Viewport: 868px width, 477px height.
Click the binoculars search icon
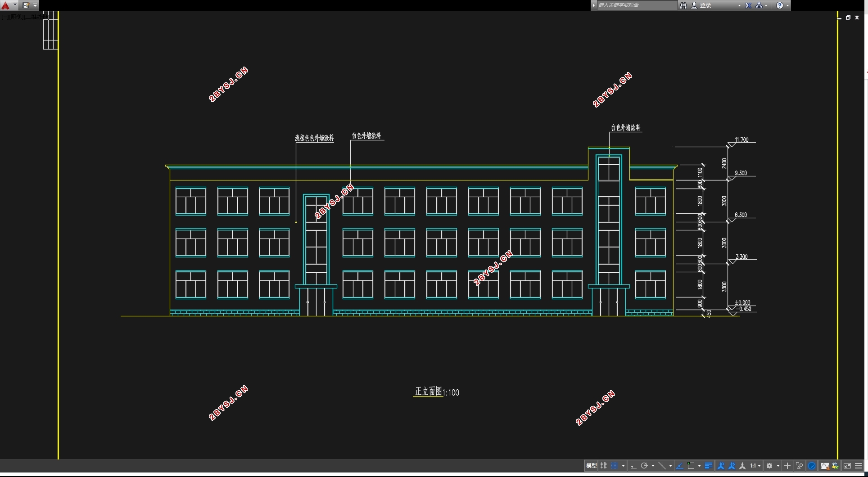coord(683,5)
